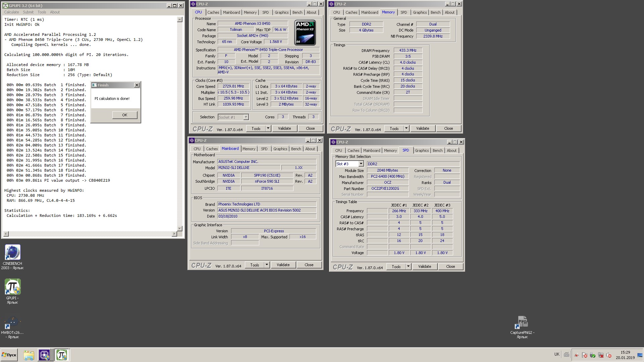Open the CapturePNG2 desktop shortcut
Viewport: 644px width, 362px height.
522,327
